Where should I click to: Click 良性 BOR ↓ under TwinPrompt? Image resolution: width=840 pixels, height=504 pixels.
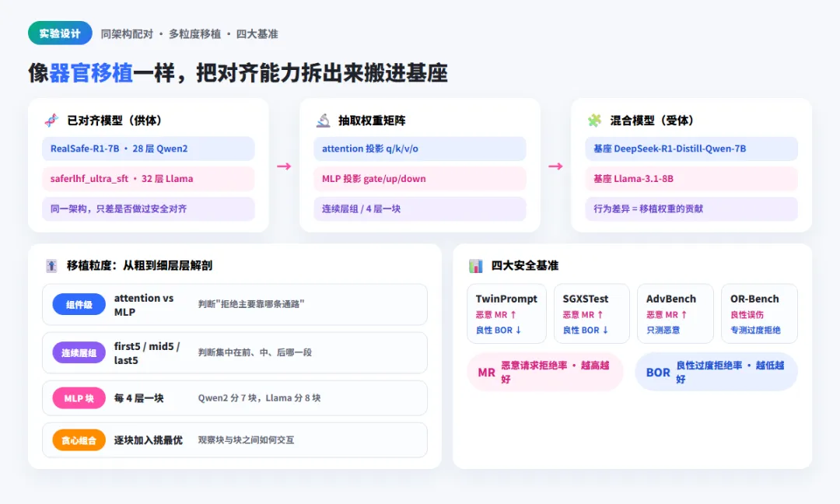499,331
